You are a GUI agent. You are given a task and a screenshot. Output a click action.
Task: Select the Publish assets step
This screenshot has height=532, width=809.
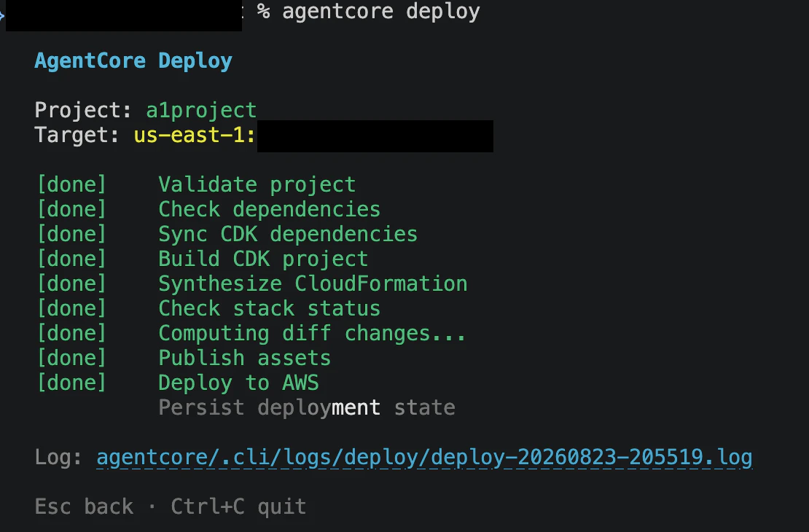(x=245, y=358)
